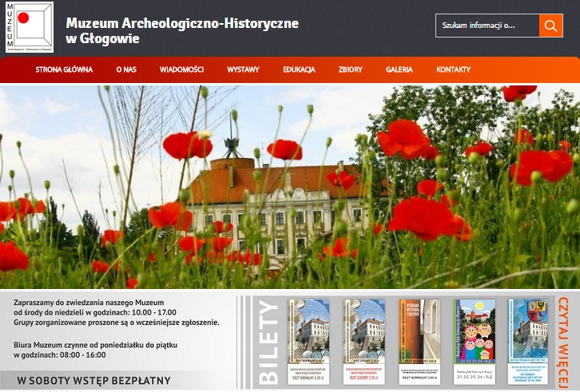Focus the 'Szukam informacji o...' search field

487,26
